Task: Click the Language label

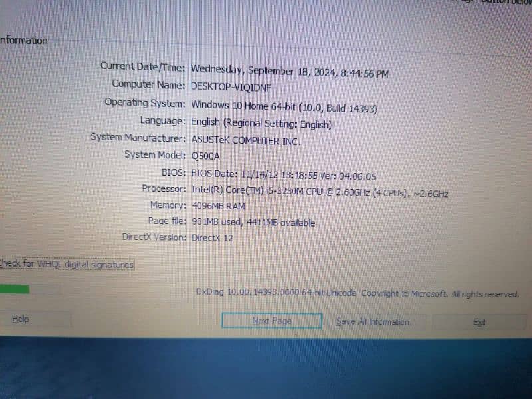Action: coord(162,120)
